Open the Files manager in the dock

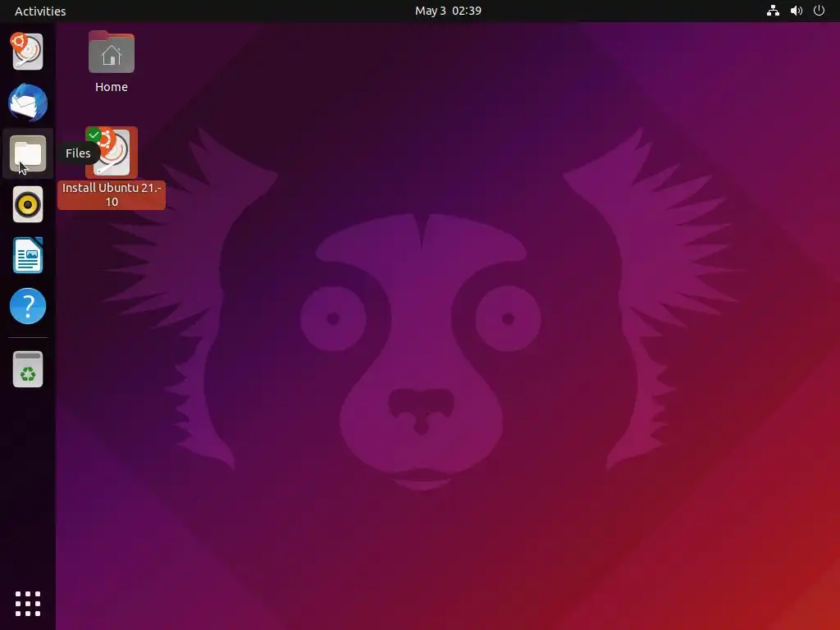(x=27, y=153)
